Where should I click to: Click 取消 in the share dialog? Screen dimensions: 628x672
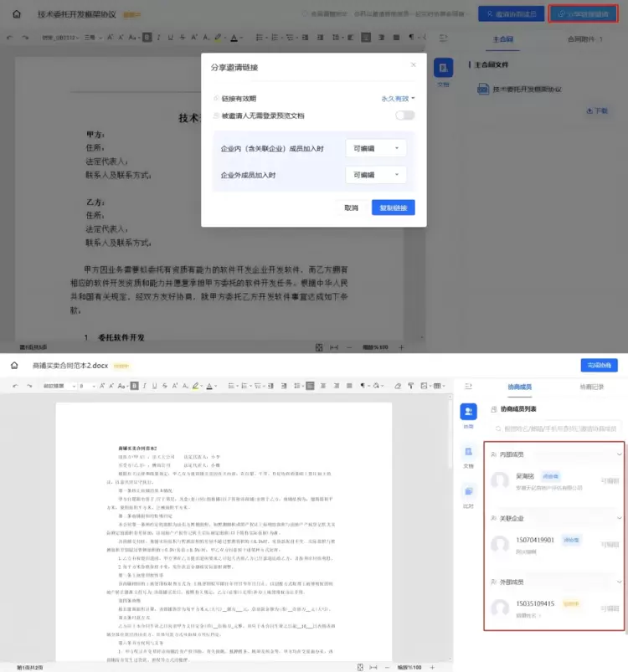(x=351, y=208)
